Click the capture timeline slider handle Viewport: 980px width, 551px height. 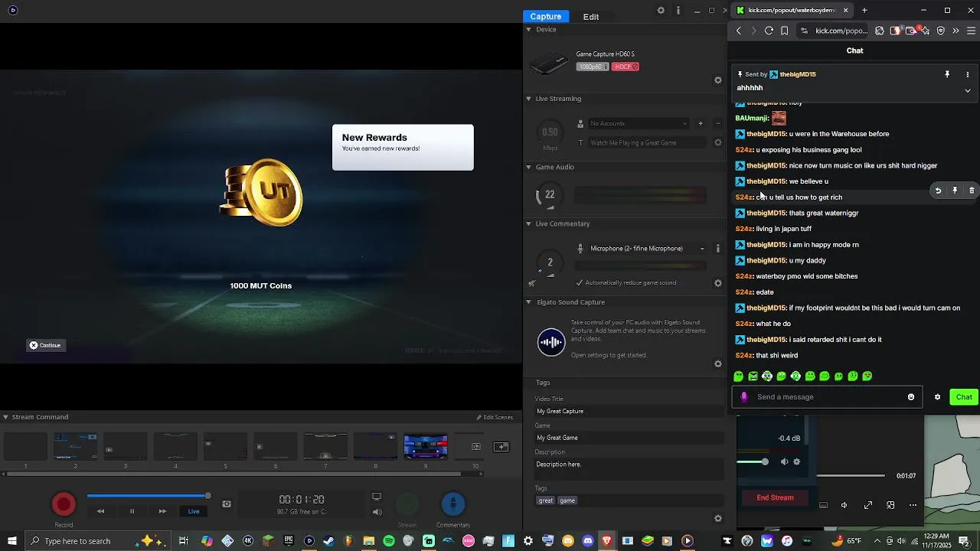[207, 496]
